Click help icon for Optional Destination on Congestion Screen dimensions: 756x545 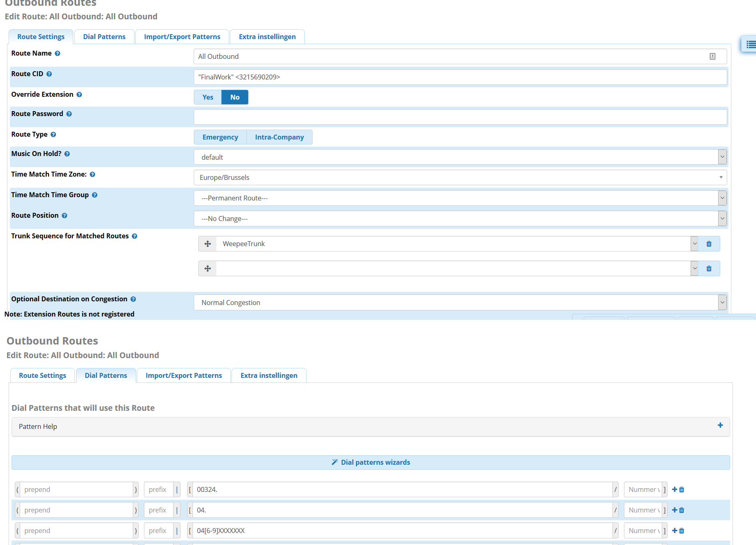(x=133, y=299)
